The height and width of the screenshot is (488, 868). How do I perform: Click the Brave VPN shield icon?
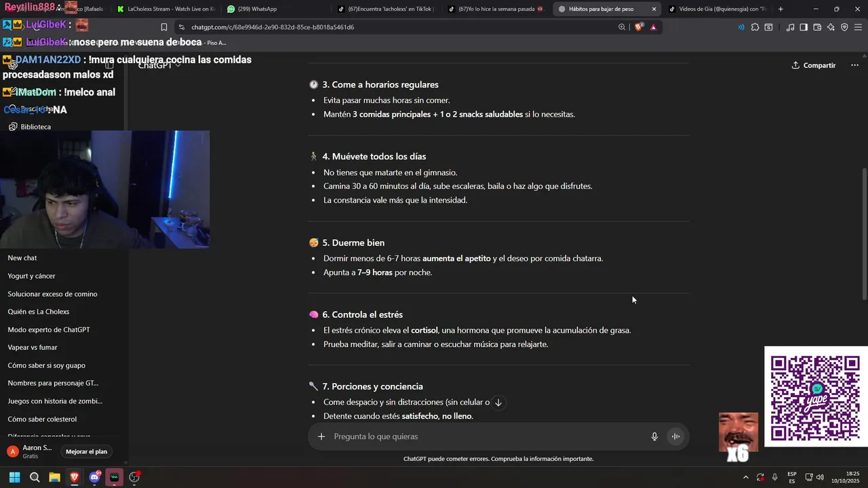(x=844, y=27)
